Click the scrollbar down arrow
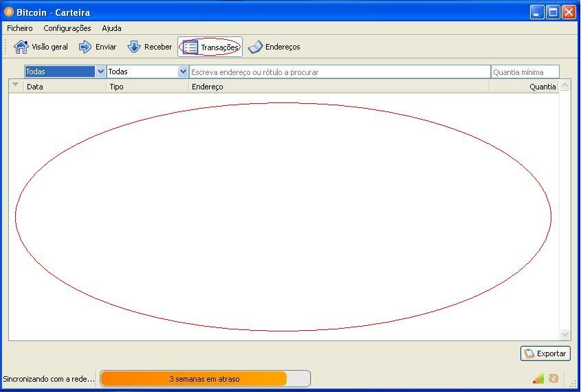The width and height of the screenshot is (581, 392). coord(564,334)
